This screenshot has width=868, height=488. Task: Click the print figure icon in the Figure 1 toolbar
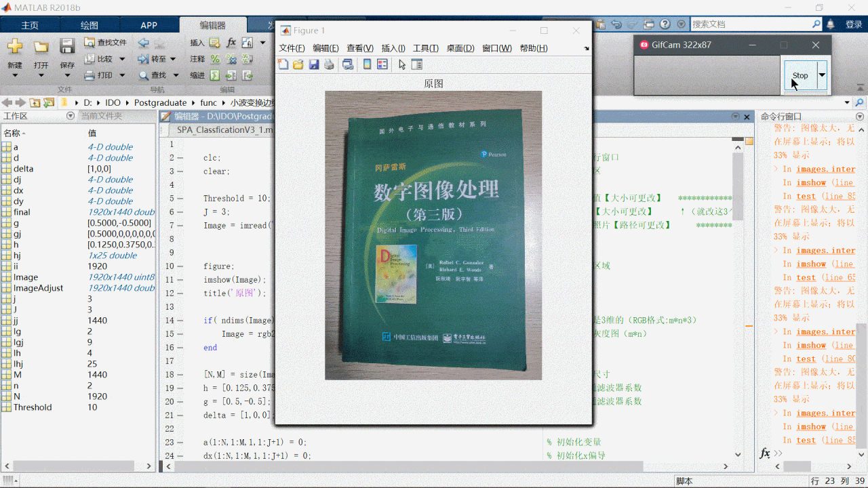[329, 64]
